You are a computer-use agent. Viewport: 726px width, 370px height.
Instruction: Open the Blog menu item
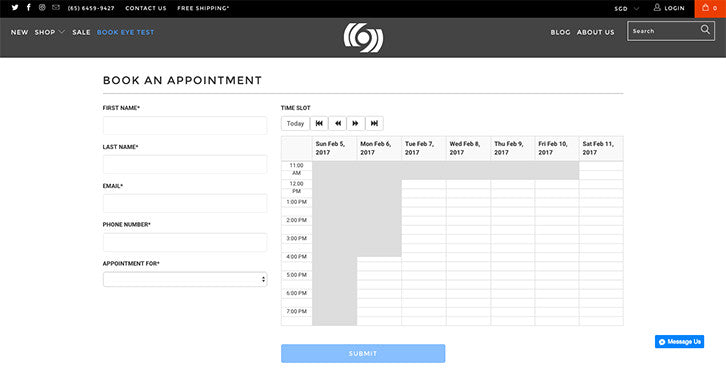(560, 32)
